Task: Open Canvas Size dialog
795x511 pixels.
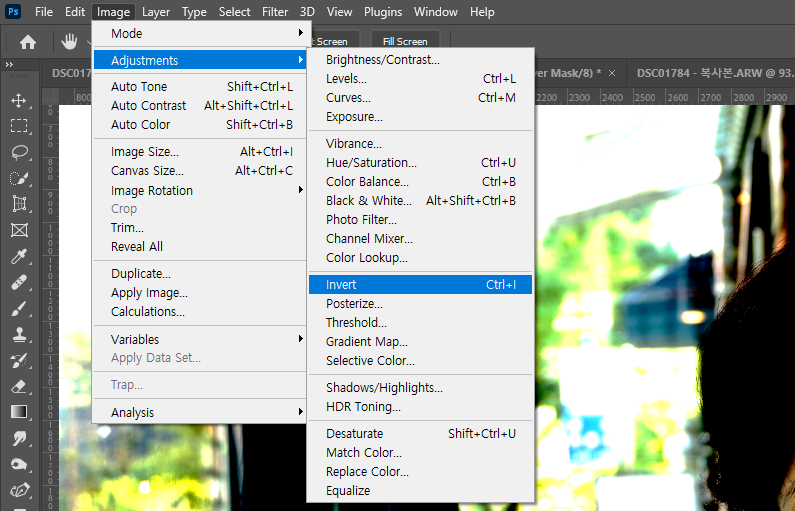Action: click(x=199, y=170)
